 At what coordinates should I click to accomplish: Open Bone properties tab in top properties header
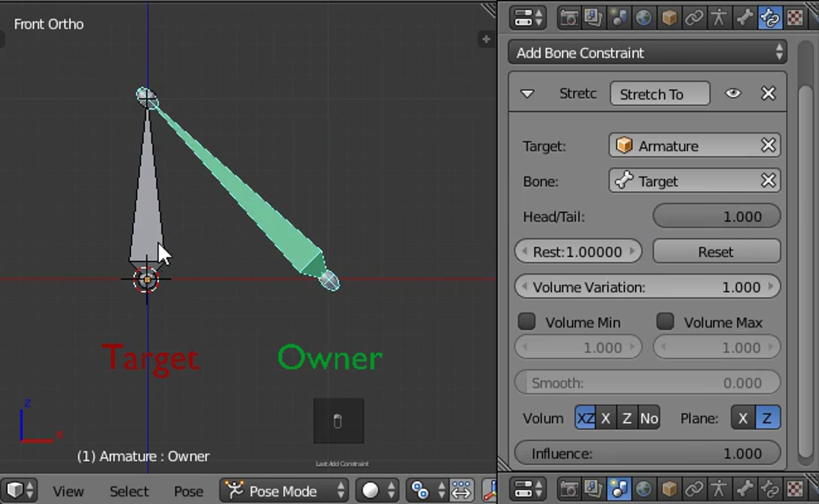(x=744, y=17)
